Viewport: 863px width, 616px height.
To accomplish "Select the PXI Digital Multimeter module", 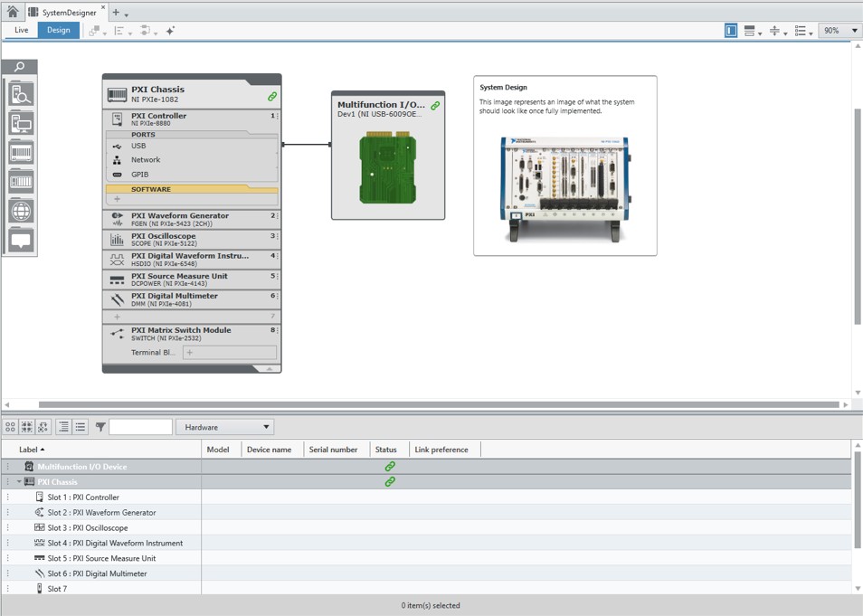I will pos(192,299).
